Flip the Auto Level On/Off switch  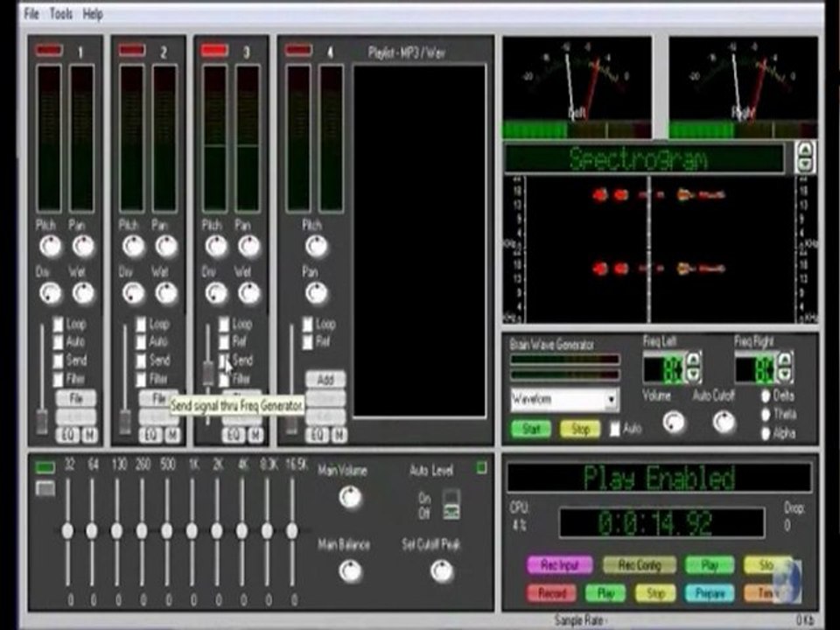(x=451, y=504)
